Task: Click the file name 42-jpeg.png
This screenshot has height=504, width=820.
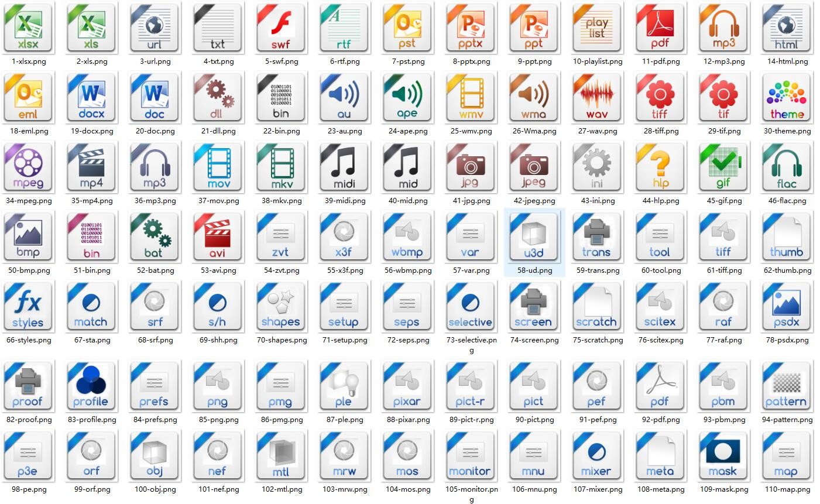Action: (534, 201)
